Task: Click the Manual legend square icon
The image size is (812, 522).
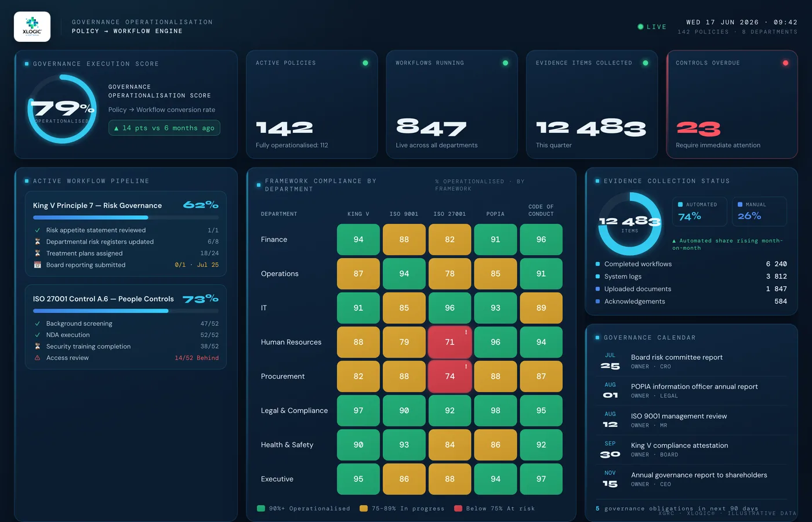Action: pos(740,204)
